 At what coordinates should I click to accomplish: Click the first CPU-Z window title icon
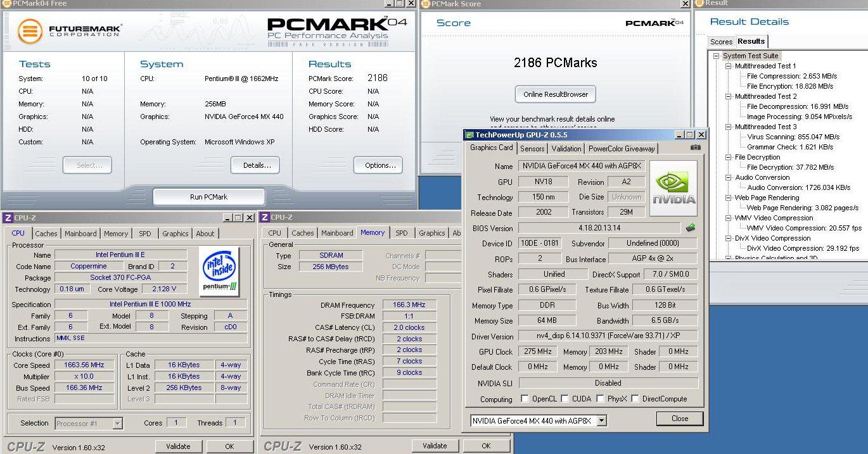pos(8,217)
